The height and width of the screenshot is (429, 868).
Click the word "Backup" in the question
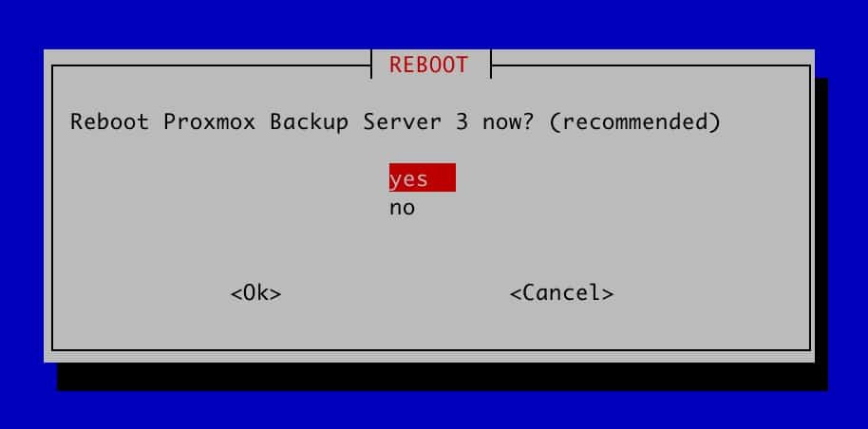point(309,121)
